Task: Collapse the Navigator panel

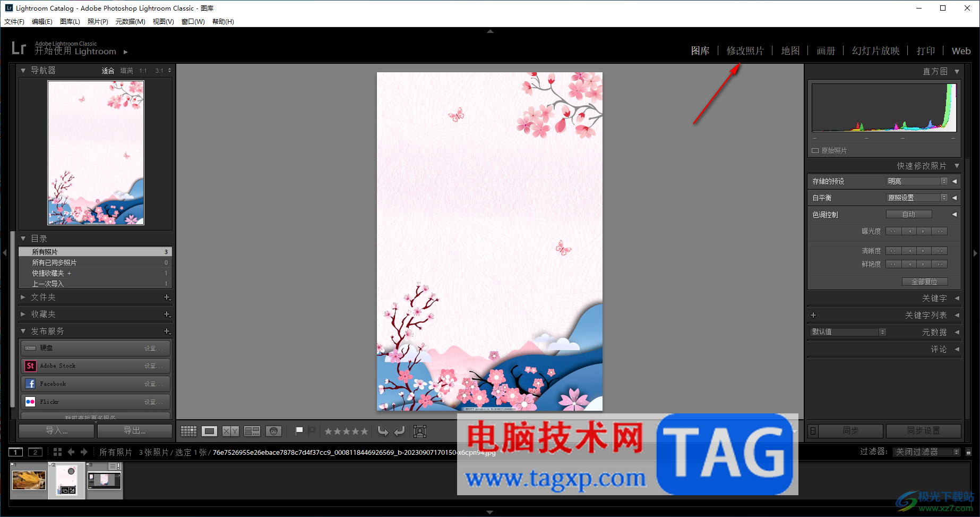Action: coord(23,70)
